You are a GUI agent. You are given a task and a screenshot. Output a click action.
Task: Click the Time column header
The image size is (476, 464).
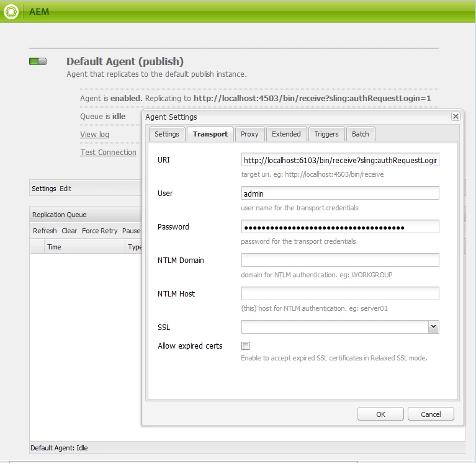(x=84, y=247)
